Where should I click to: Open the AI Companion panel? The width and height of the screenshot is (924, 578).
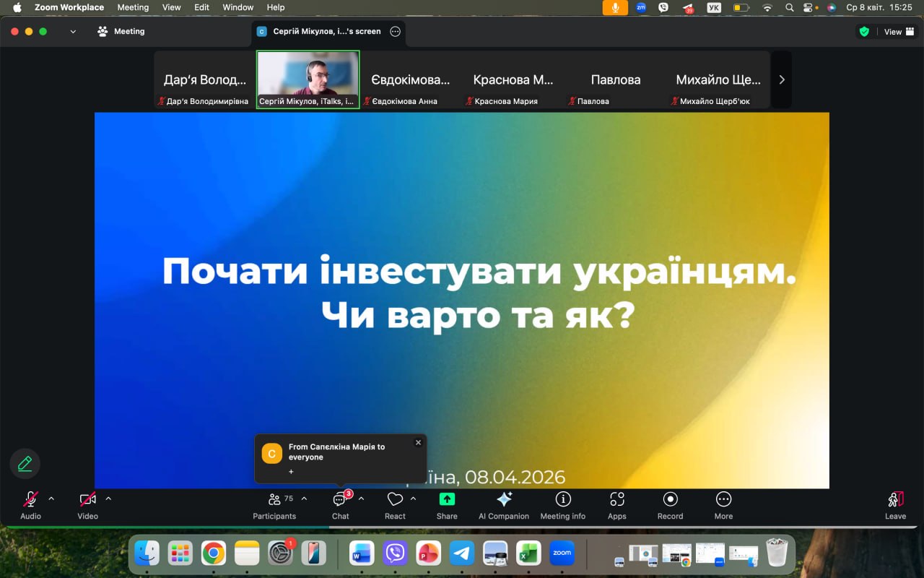pyautogui.click(x=504, y=500)
